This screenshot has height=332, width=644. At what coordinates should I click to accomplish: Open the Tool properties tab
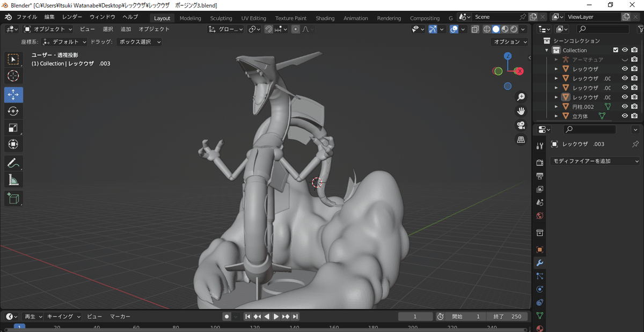click(x=540, y=146)
